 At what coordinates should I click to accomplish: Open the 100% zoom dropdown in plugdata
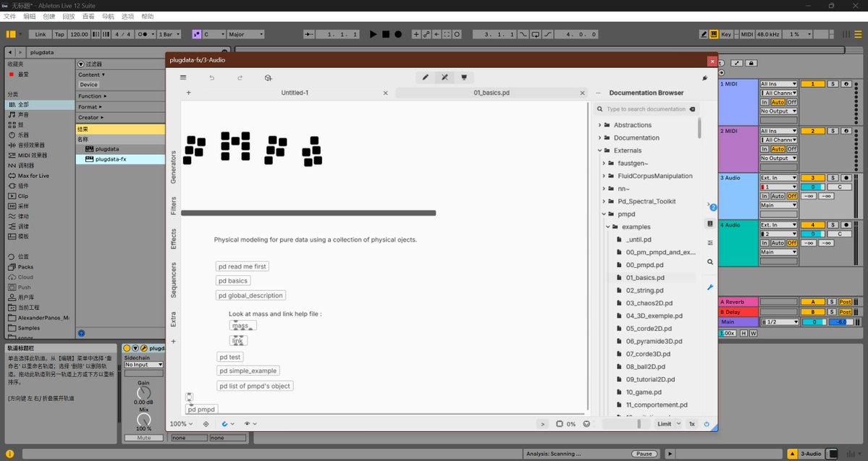point(181,424)
